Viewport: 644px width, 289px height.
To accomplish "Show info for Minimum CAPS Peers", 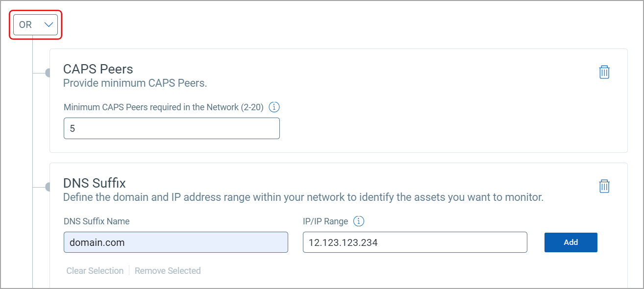I will point(274,107).
